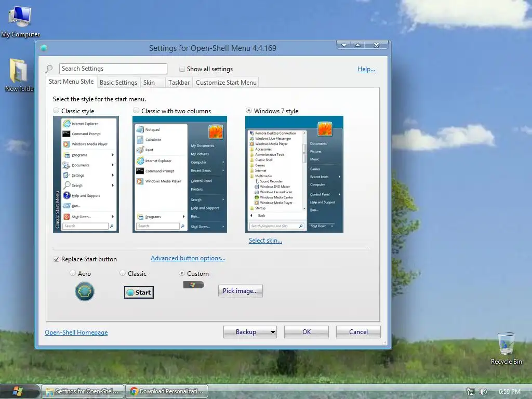Open the Open-Shell Homepage link
This screenshot has width=532, height=399.
(76, 332)
